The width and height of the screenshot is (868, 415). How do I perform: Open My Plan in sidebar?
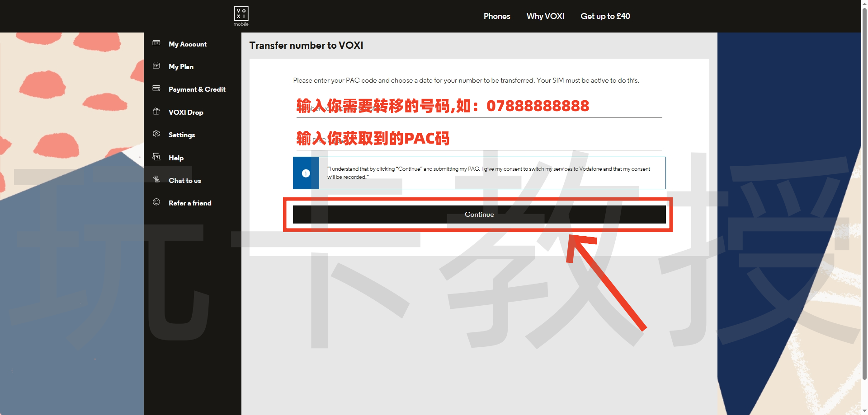point(181,67)
